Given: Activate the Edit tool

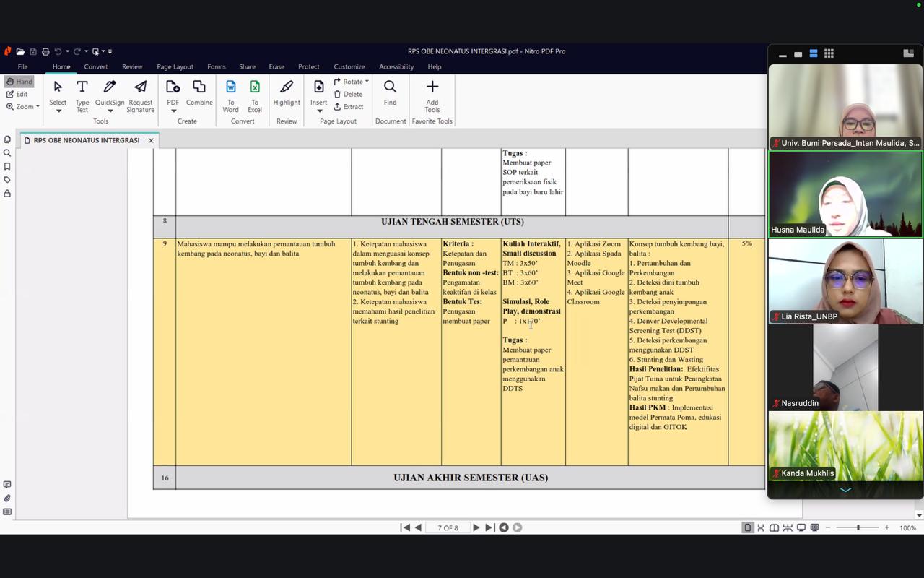Looking at the screenshot, I should 17,94.
